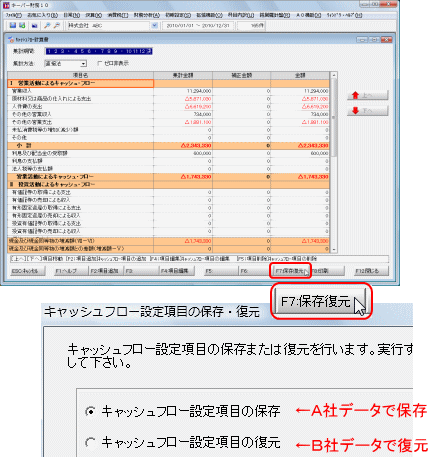Click the F7:保存復元 button
The width and height of the screenshot is (430, 457).
[x=289, y=271]
